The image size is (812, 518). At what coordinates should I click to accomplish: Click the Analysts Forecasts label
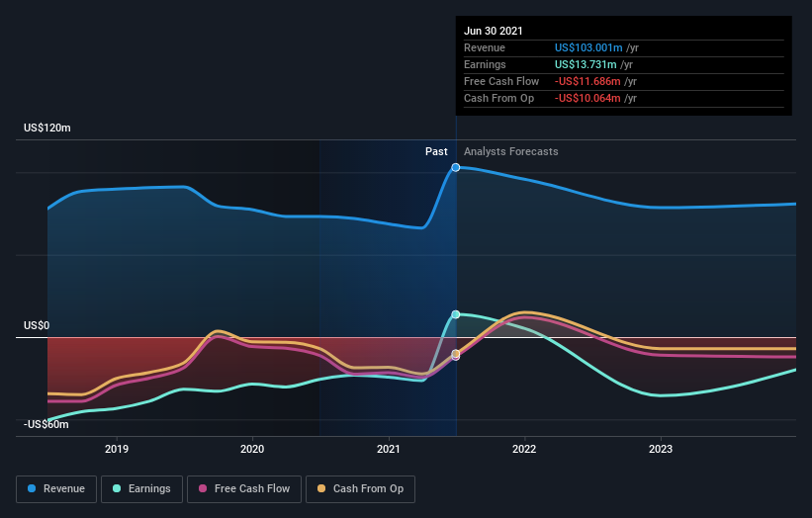click(510, 151)
